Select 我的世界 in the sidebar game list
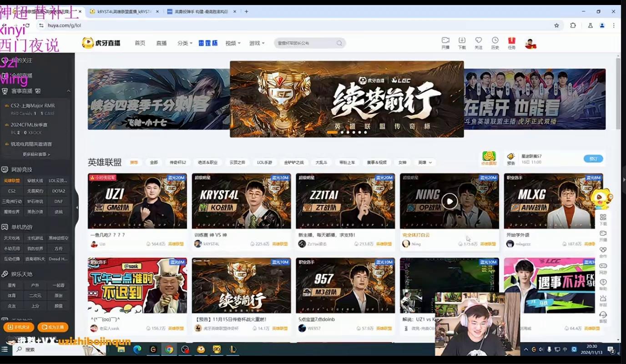This screenshot has width=626, height=364. tap(35, 249)
